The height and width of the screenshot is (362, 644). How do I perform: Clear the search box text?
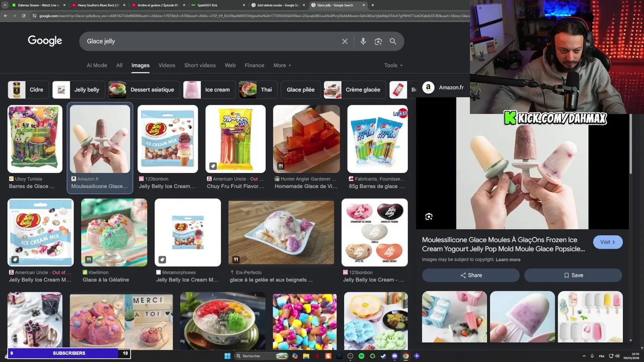pyautogui.click(x=345, y=41)
